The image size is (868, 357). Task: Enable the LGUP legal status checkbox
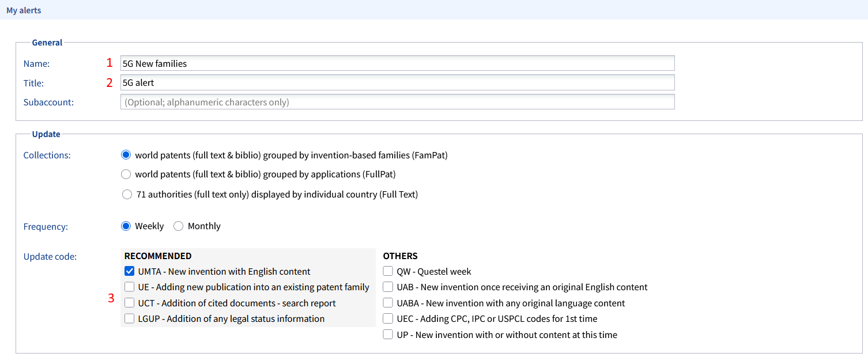(x=130, y=319)
